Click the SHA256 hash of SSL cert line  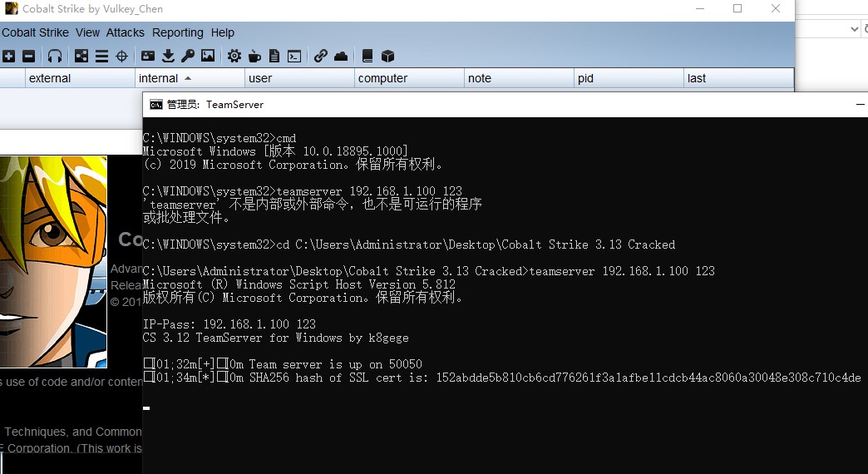pyautogui.click(x=502, y=378)
